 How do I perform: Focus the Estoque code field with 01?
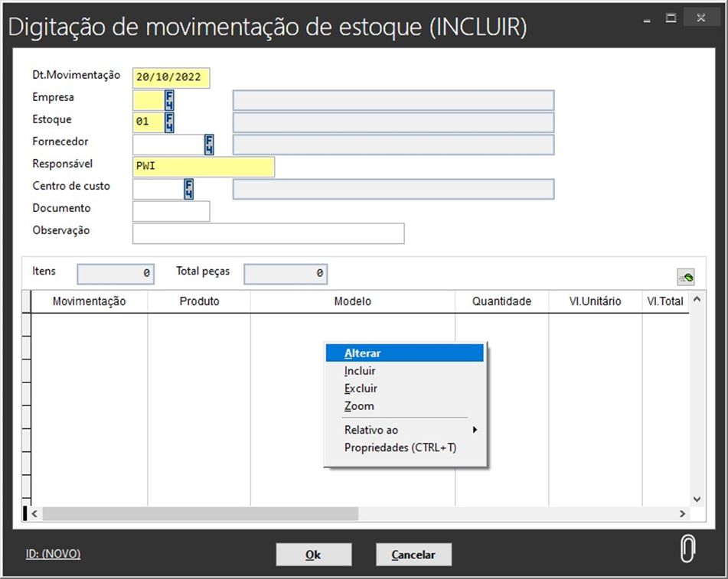point(149,122)
